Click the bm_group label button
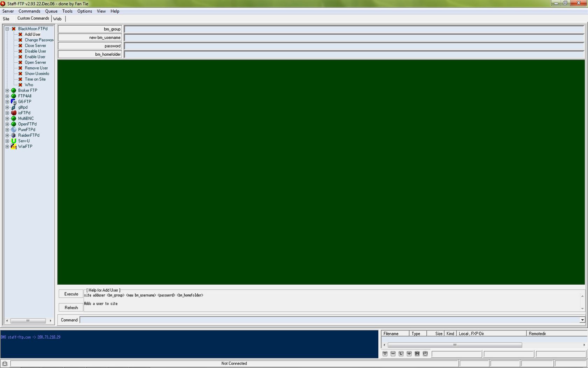The width and height of the screenshot is (588, 368). pos(90,29)
